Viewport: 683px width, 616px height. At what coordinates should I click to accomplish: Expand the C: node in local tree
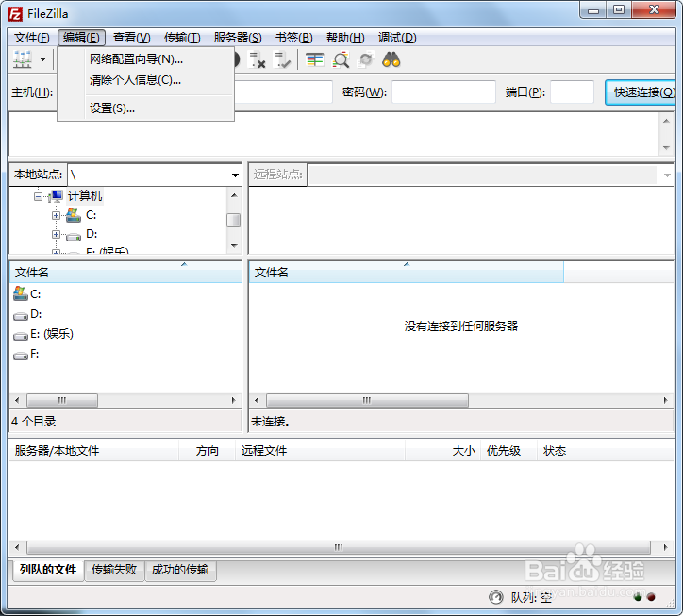(56, 216)
